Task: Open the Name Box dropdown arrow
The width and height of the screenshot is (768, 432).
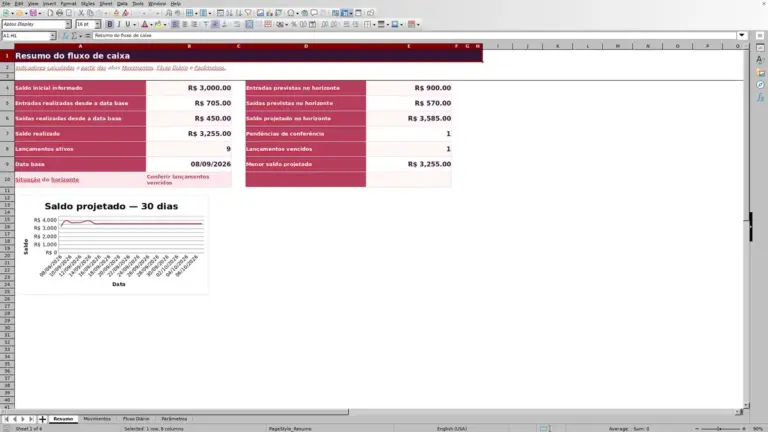Action: click(52, 36)
